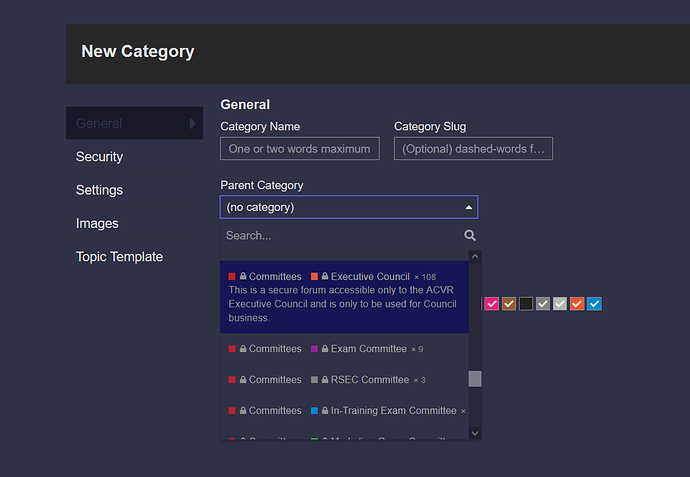Choose Committees Executive Council as parent category
Image resolution: width=690 pixels, height=477 pixels.
344,297
